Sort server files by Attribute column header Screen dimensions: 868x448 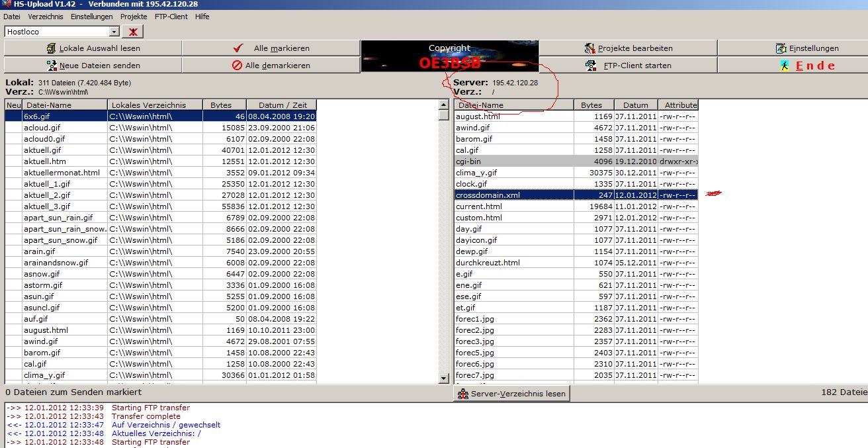coord(680,105)
